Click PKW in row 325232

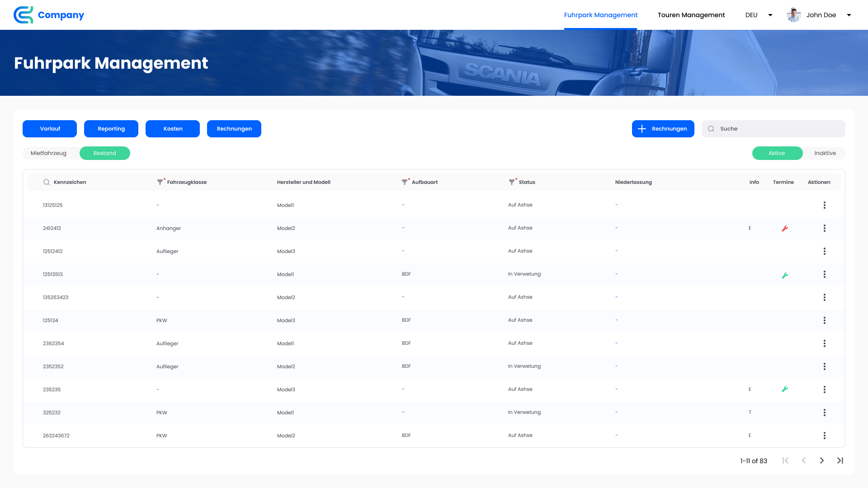[x=162, y=413]
